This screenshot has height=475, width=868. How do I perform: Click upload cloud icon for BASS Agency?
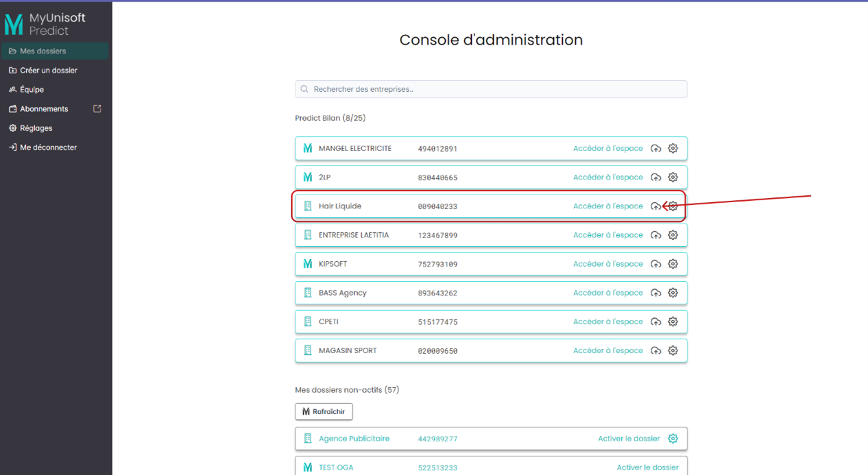pyautogui.click(x=656, y=293)
